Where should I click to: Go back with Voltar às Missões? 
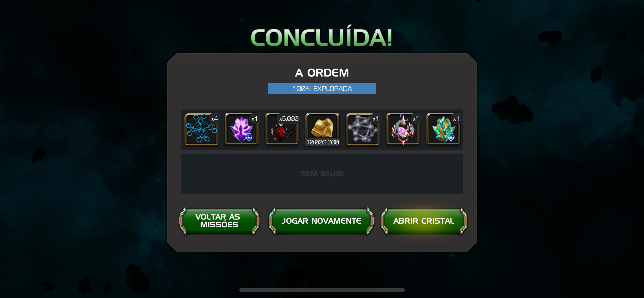click(x=219, y=221)
